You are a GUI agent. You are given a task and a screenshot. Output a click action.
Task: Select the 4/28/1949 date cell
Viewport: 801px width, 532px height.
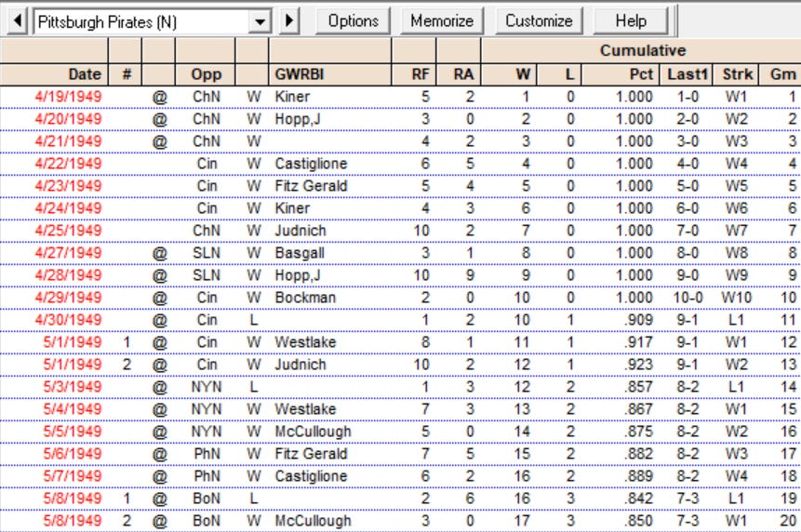pos(68,275)
